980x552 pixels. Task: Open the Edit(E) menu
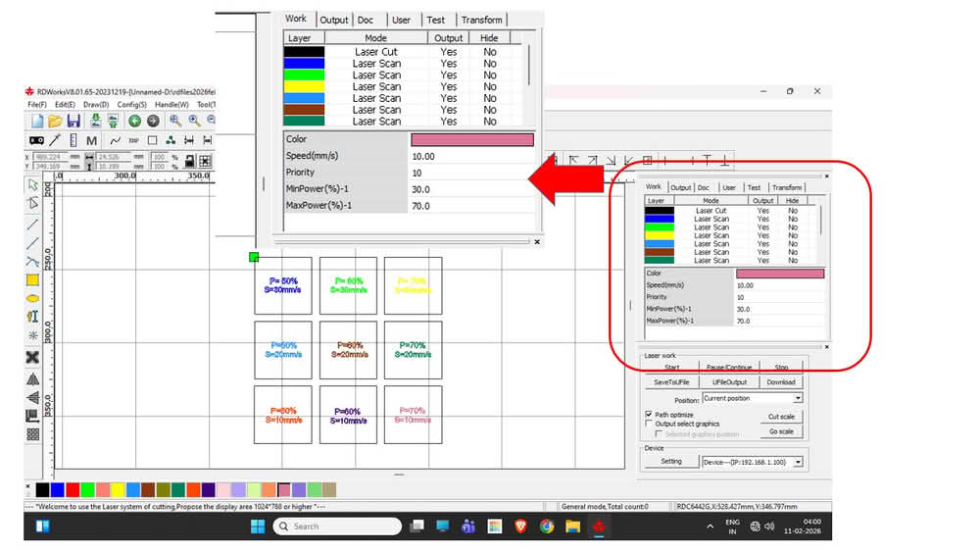(x=65, y=104)
